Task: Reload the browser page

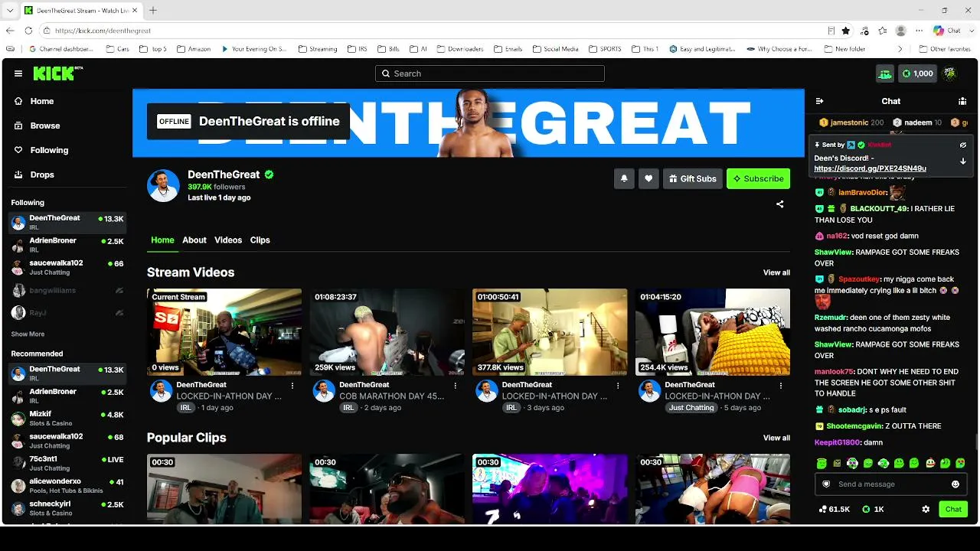Action: (x=28, y=31)
